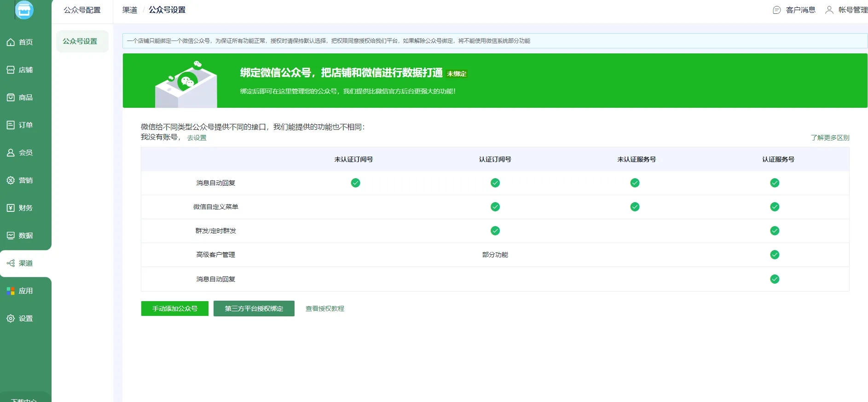Click 群发/定时群发 check under 认证订阅号
The image size is (868, 402).
[495, 231]
